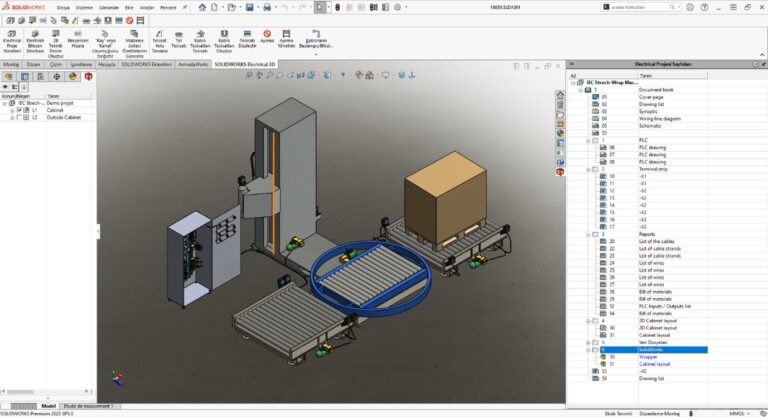Image resolution: width=768 pixels, height=417 pixels.
Task: Click the Home icon in top toolbar
Action: pyautogui.click(x=202, y=7)
